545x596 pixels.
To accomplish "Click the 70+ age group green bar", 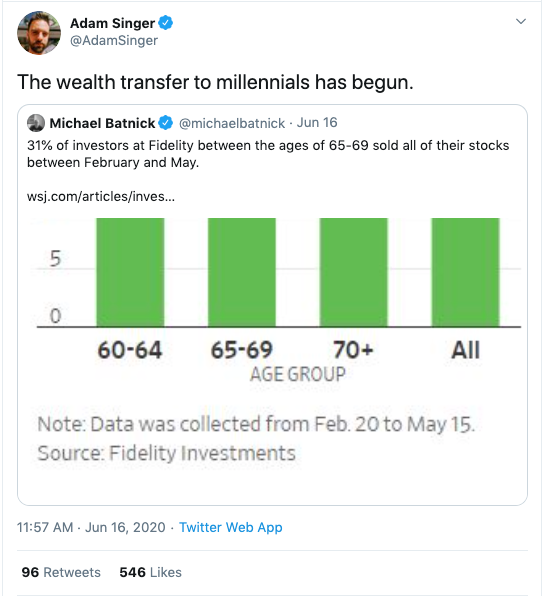I will [353, 272].
